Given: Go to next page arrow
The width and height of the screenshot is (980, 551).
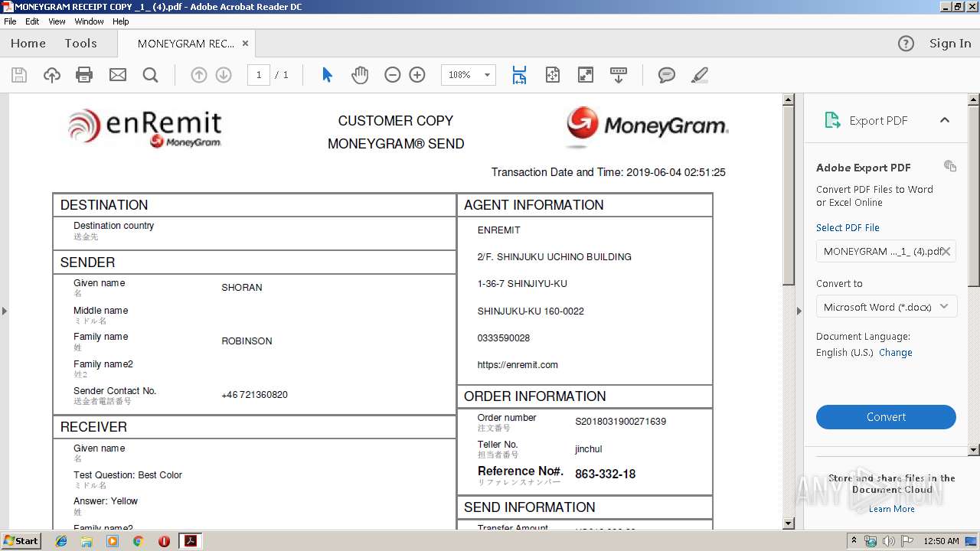Looking at the screenshot, I should [224, 75].
